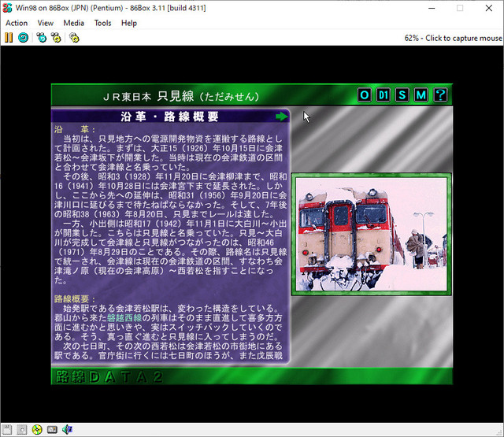Minimize the 86Box window
Screen dimensions: 504x437
pyautogui.click(x=432, y=8)
